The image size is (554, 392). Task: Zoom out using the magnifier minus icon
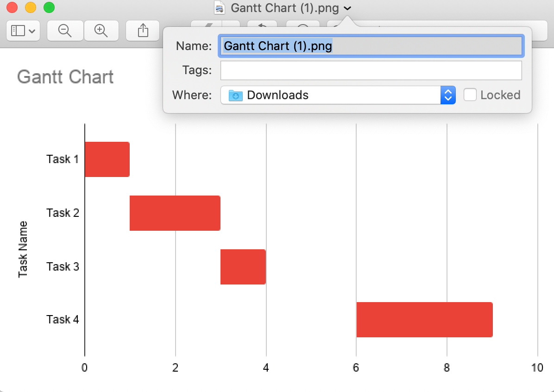coord(65,31)
